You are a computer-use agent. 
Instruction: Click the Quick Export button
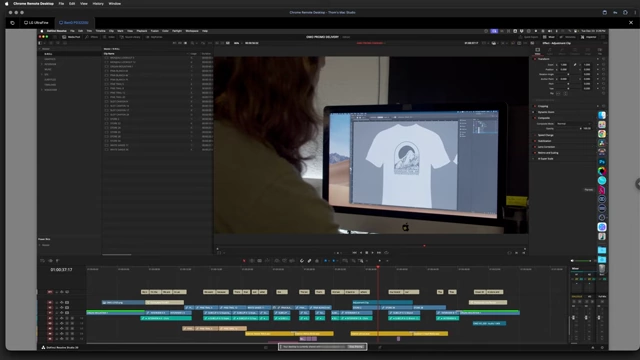pyautogui.click(x=529, y=37)
